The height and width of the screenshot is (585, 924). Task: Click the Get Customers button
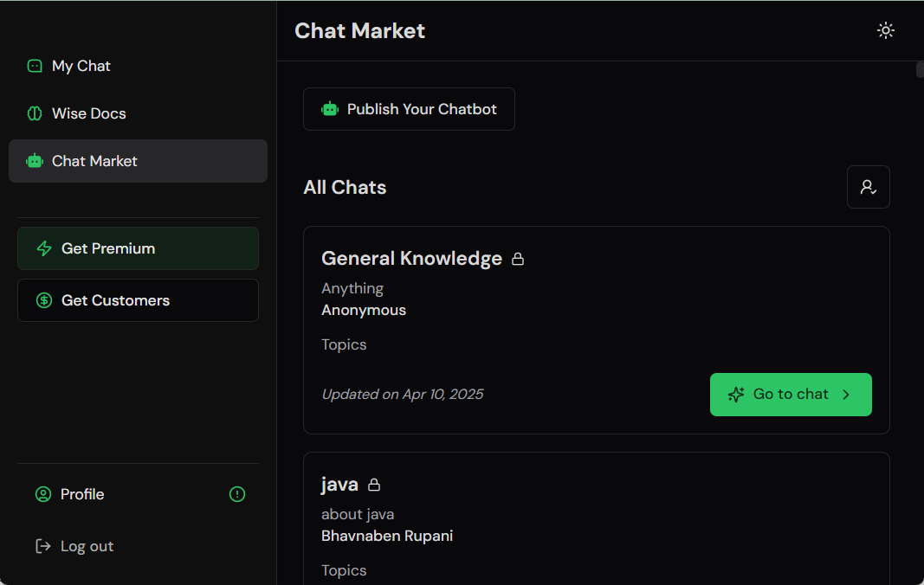[x=138, y=300]
